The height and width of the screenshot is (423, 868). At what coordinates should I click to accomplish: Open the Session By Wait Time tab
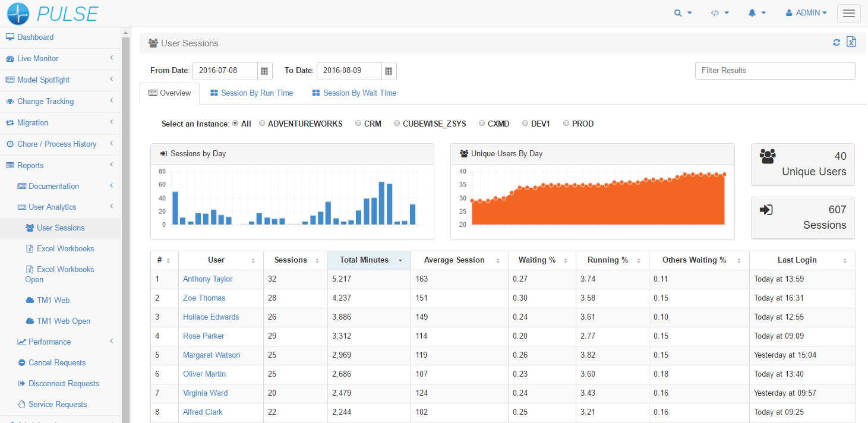353,93
